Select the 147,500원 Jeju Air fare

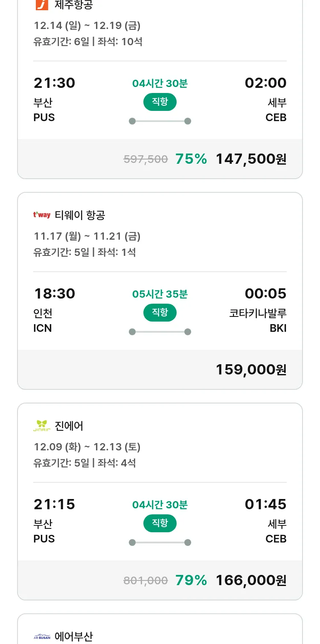pyautogui.click(x=251, y=159)
